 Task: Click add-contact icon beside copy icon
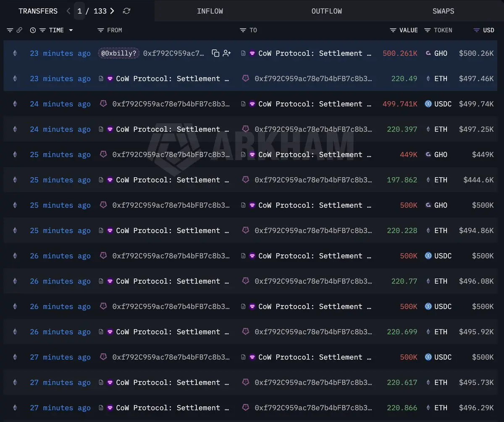[227, 53]
